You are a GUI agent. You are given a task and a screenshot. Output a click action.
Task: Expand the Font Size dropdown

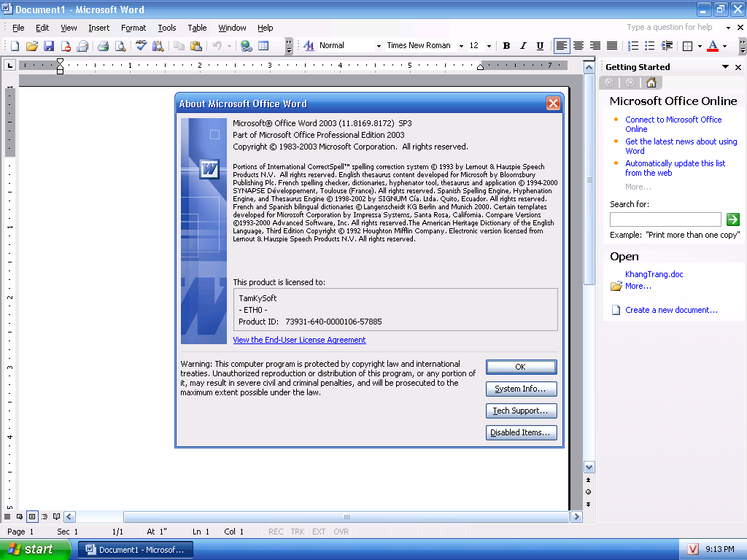coord(489,46)
